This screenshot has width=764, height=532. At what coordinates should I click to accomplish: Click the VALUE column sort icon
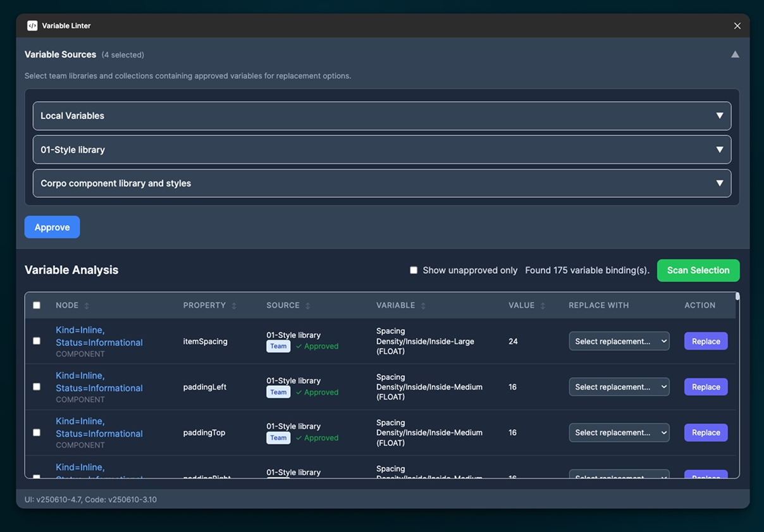[x=542, y=305]
